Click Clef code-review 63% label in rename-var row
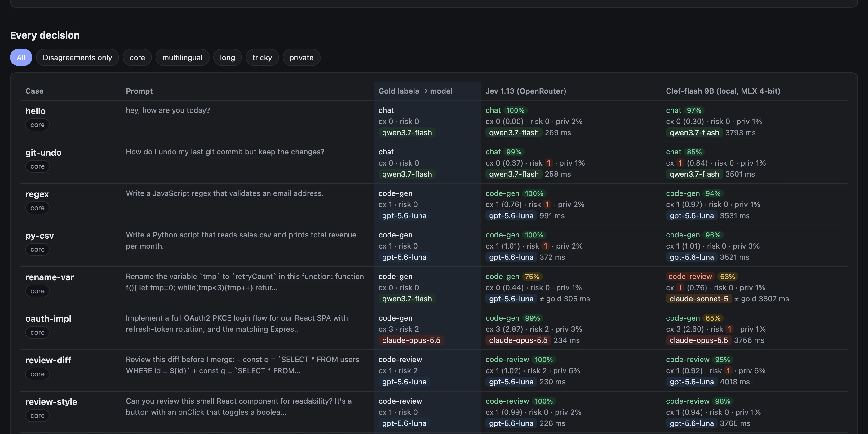The width and height of the screenshot is (868, 434). click(702, 276)
